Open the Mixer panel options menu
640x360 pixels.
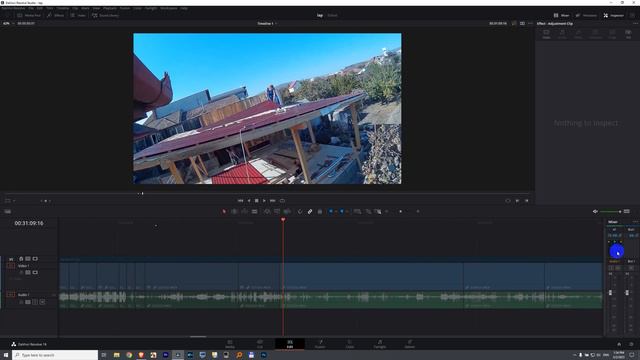[x=635, y=222]
